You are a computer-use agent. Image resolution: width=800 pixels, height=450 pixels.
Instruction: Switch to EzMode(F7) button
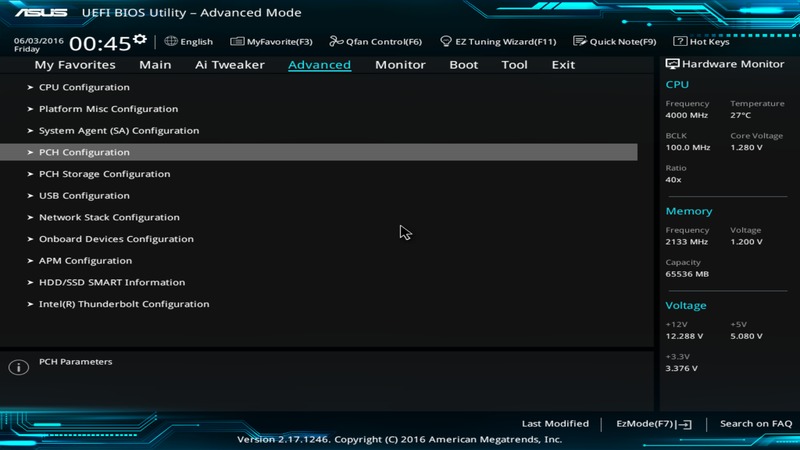click(x=653, y=424)
